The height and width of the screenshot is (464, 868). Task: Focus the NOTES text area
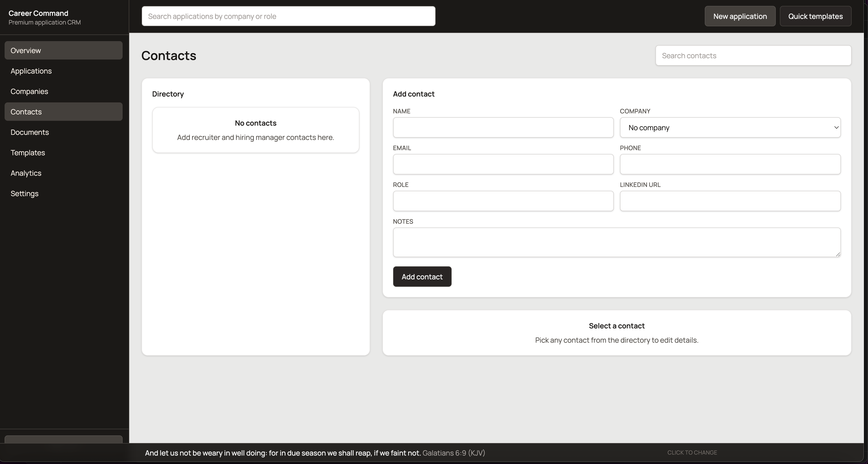click(617, 242)
